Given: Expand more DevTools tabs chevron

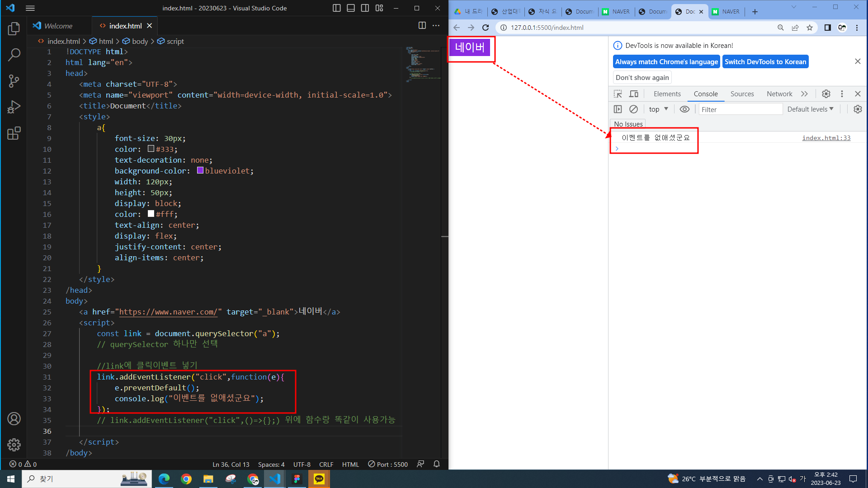Looking at the screenshot, I should pos(804,94).
